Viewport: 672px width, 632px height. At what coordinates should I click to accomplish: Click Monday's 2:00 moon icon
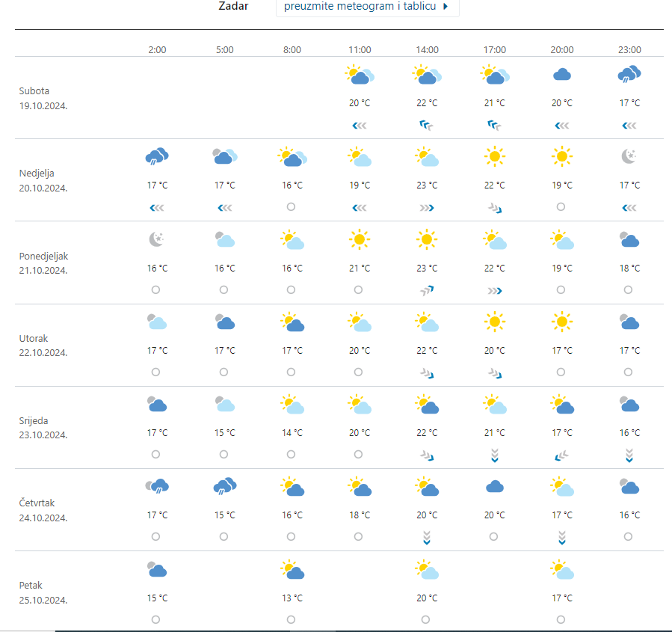pyautogui.click(x=157, y=239)
